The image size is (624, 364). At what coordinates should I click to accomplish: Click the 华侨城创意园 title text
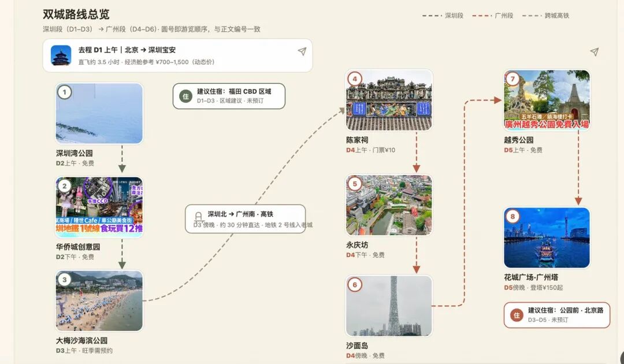click(x=78, y=247)
